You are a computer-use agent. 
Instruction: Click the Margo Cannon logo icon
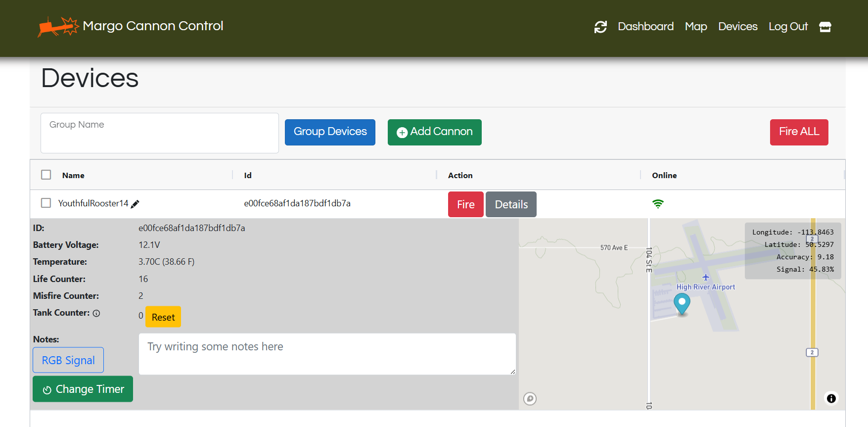(x=58, y=26)
